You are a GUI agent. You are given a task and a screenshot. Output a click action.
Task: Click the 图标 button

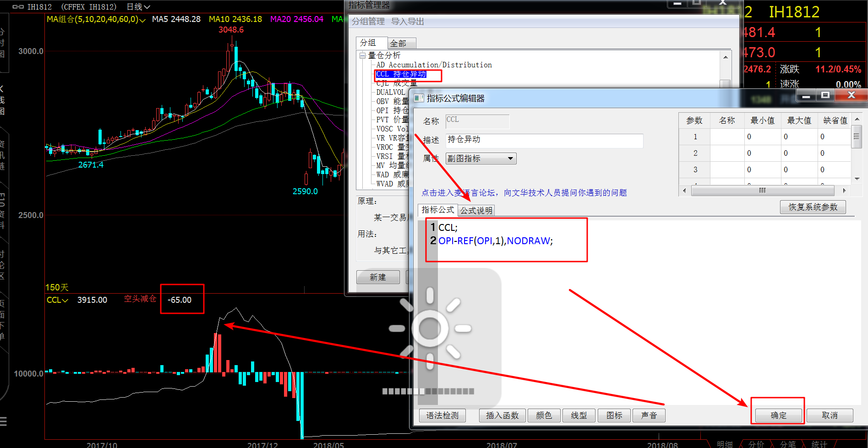(614, 415)
